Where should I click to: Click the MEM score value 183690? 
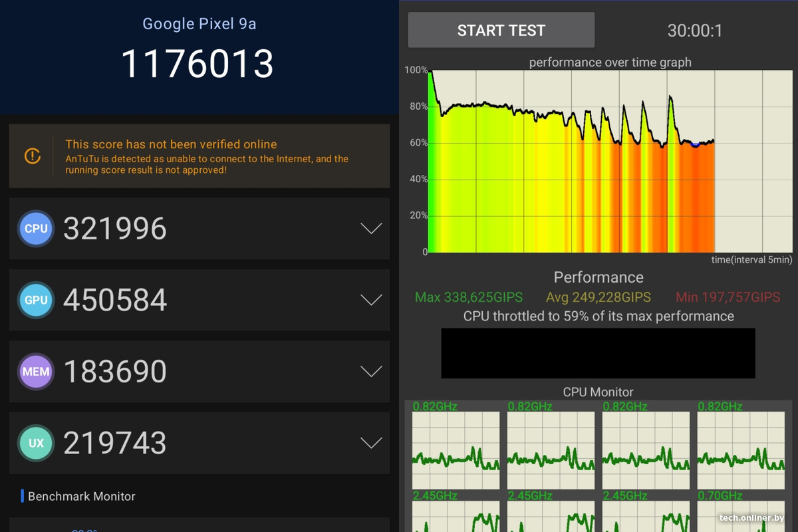pos(115,371)
